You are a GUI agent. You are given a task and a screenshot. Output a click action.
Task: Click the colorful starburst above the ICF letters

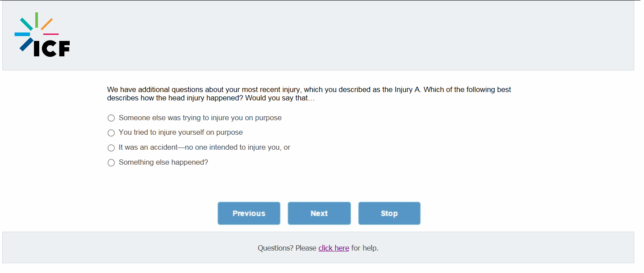35,27
